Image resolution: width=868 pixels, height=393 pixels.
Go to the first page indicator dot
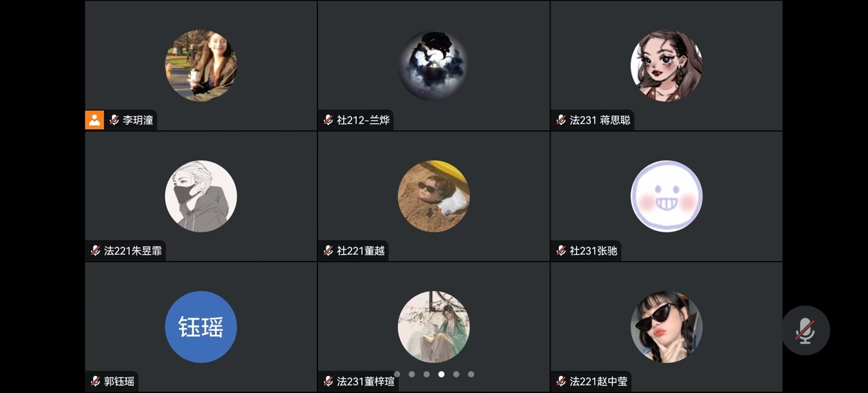coord(397,374)
